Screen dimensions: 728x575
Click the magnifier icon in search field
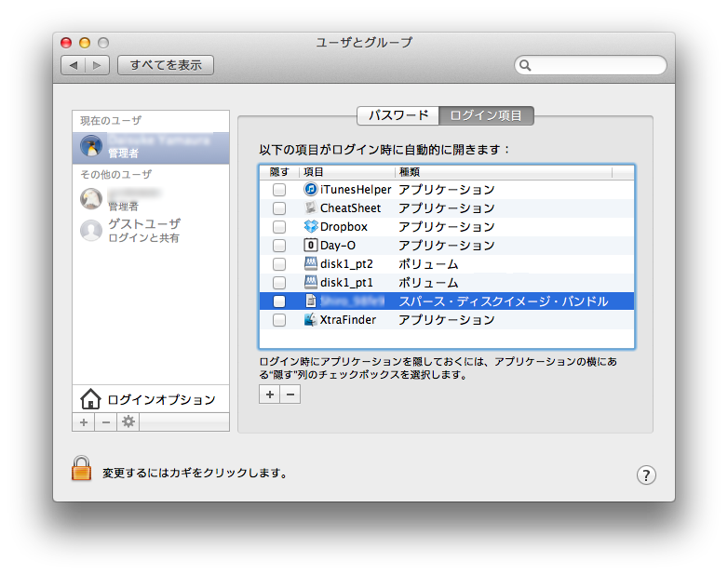coord(525,65)
